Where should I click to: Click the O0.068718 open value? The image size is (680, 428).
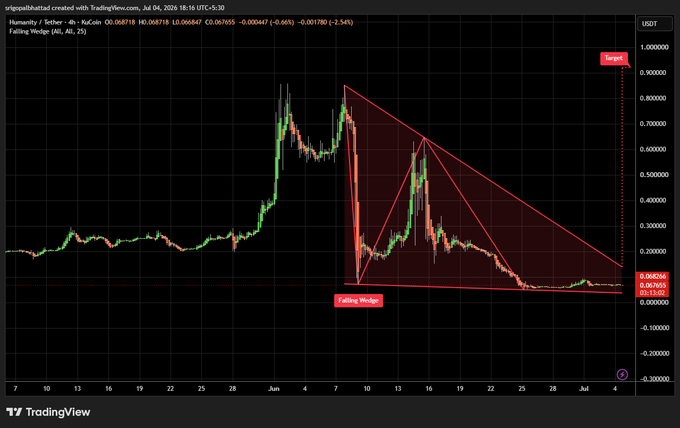120,22
